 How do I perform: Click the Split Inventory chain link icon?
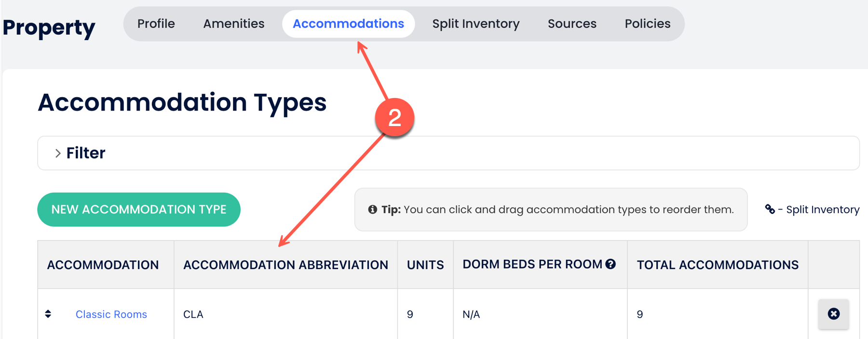(x=770, y=209)
